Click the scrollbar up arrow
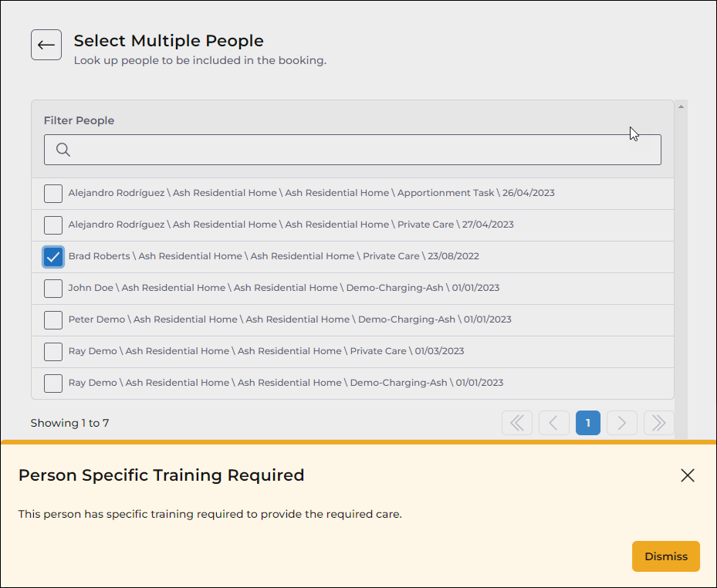The height and width of the screenshot is (588, 717). 681,106
